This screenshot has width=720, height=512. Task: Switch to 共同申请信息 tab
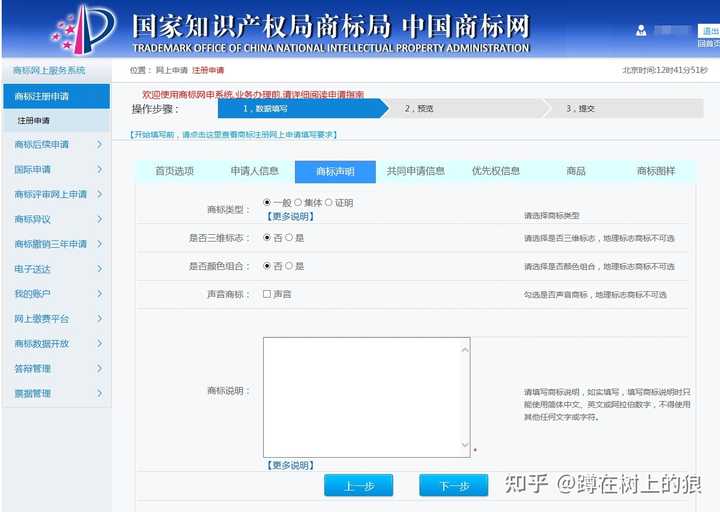pos(416,171)
